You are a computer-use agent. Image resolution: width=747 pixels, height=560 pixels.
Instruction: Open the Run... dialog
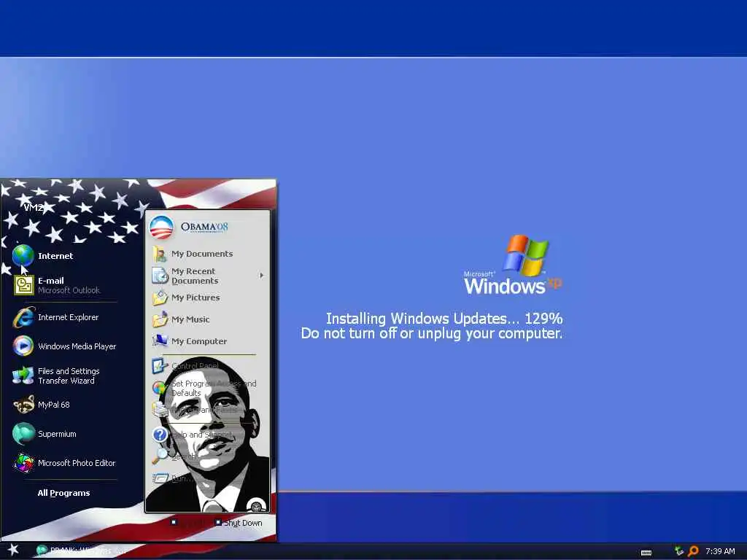174,478
